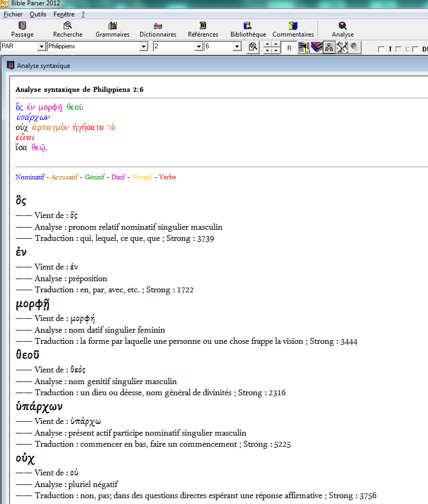Click the Analyse syntaxique window title bar

click(x=216, y=66)
